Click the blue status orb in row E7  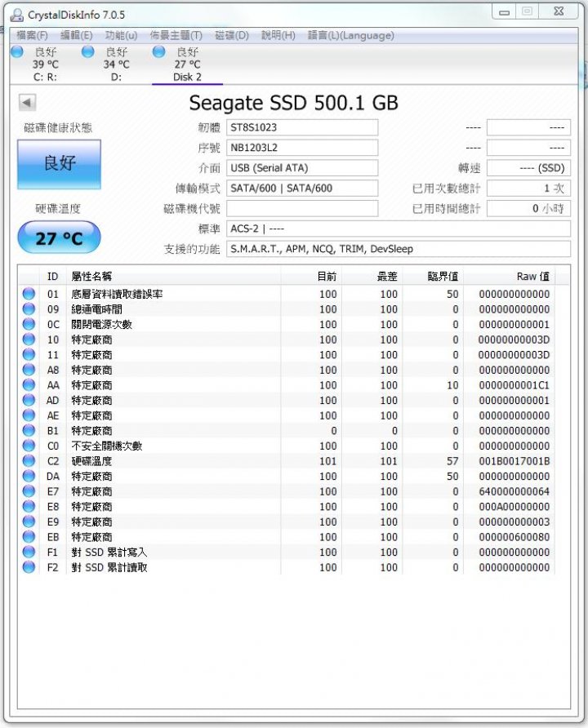tap(29, 491)
